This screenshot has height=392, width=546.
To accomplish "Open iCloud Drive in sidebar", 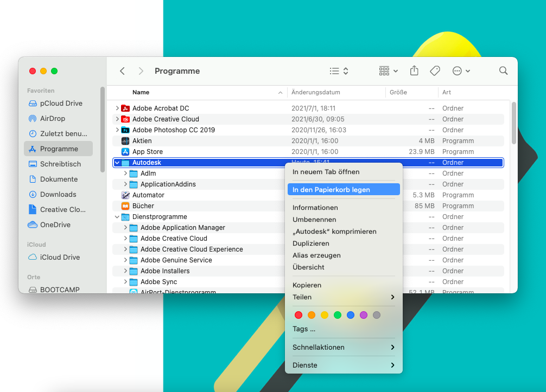I will click(59, 258).
